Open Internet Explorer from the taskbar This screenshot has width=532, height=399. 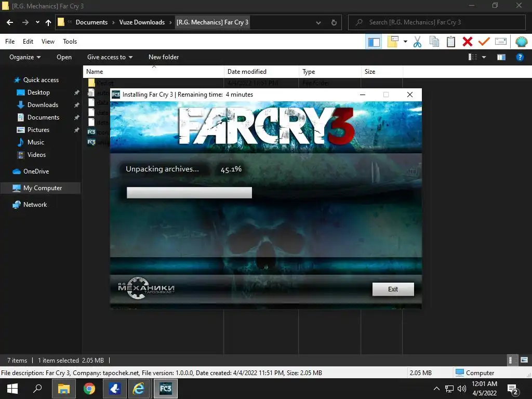138,389
